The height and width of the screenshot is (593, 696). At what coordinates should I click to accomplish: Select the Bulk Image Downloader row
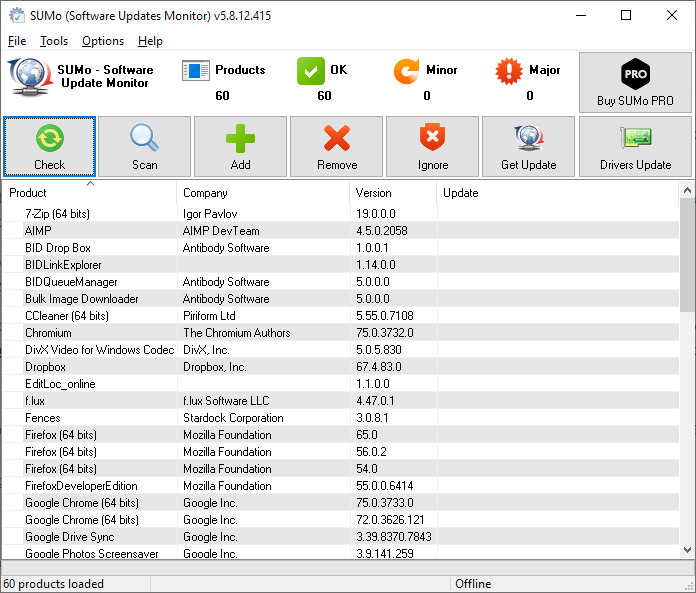341,299
